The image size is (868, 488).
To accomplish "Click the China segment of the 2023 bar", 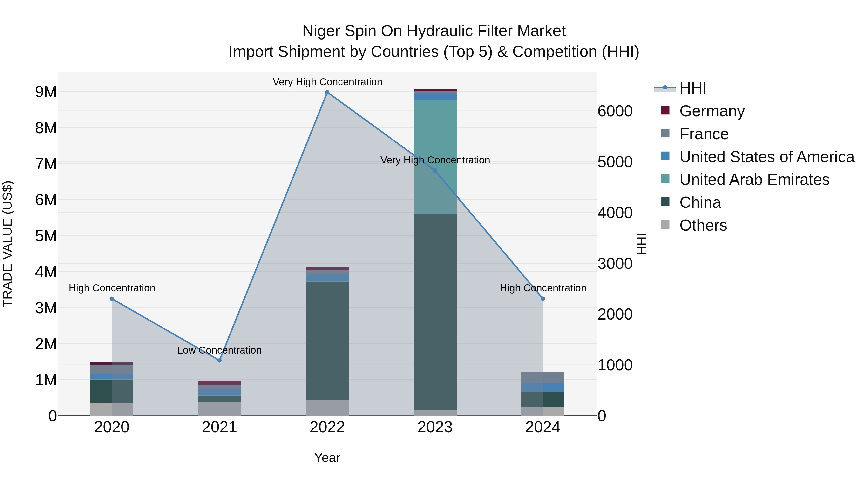I will [435, 312].
